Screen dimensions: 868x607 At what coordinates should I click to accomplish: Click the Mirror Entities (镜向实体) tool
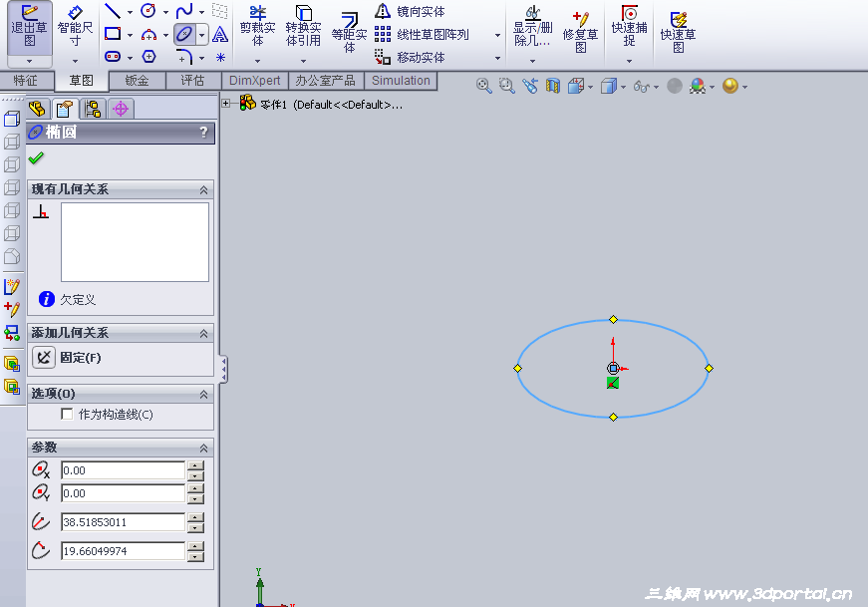click(x=410, y=11)
